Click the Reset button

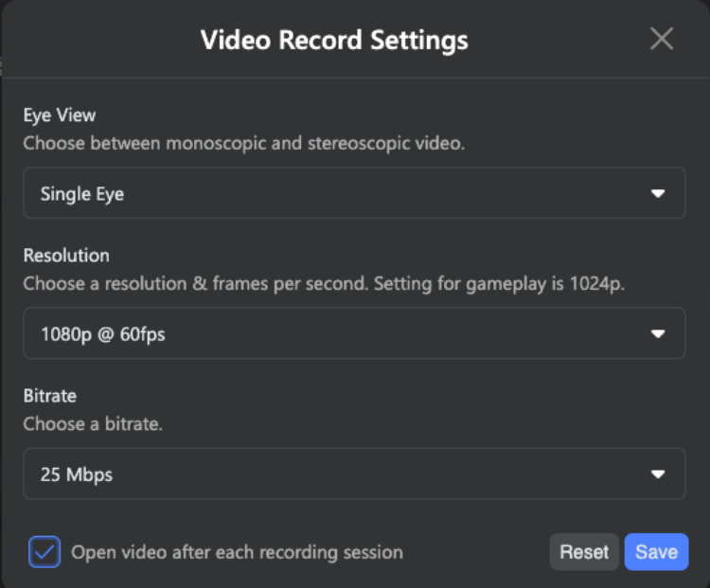[x=584, y=552]
